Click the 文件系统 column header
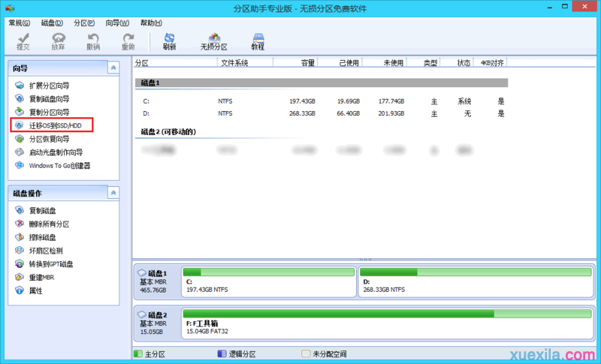This screenshot has height=364, width=601. [x=246, y=63]
